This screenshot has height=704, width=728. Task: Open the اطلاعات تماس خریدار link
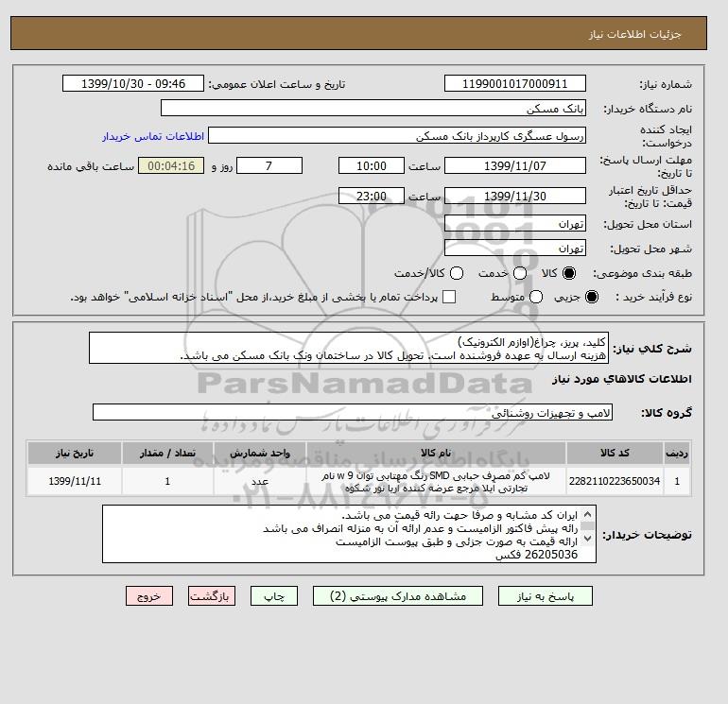[153, 136]
